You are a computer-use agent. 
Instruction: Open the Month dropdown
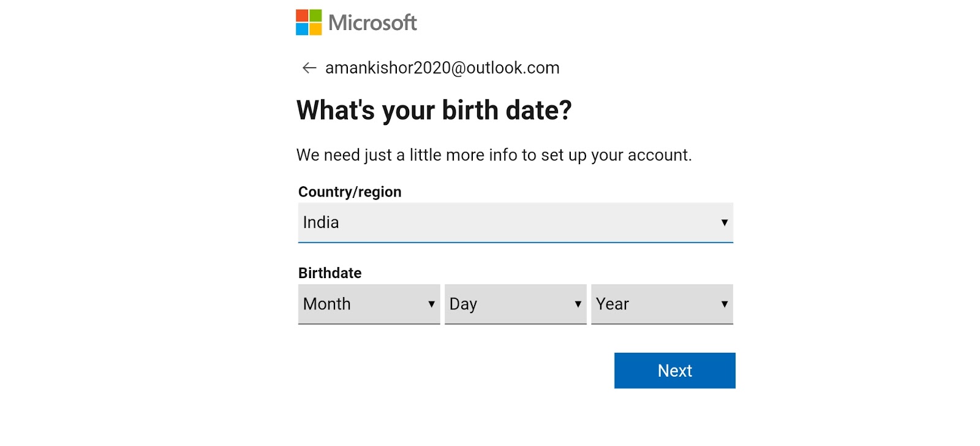click(361, 304)
